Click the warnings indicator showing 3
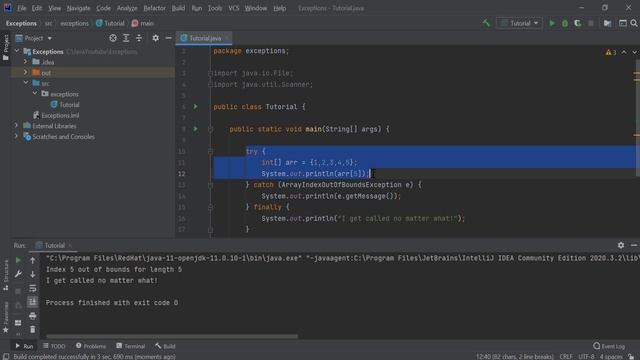 [611, 52]
